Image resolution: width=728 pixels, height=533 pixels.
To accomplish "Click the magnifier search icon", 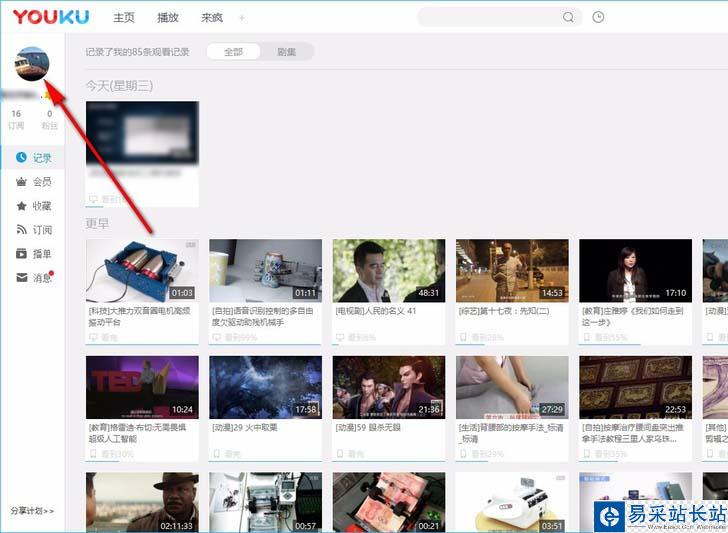I will click(568, 17).
